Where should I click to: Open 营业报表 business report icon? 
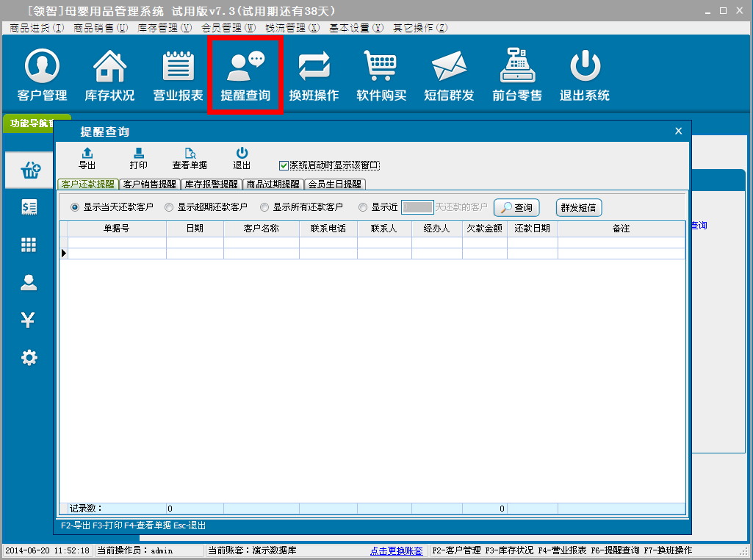click(178, 75)
